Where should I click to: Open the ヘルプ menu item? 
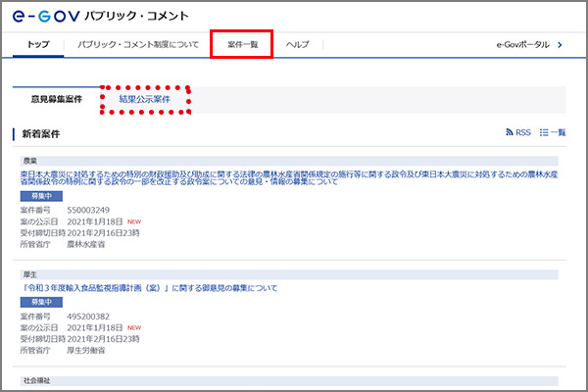click(297, 45)
